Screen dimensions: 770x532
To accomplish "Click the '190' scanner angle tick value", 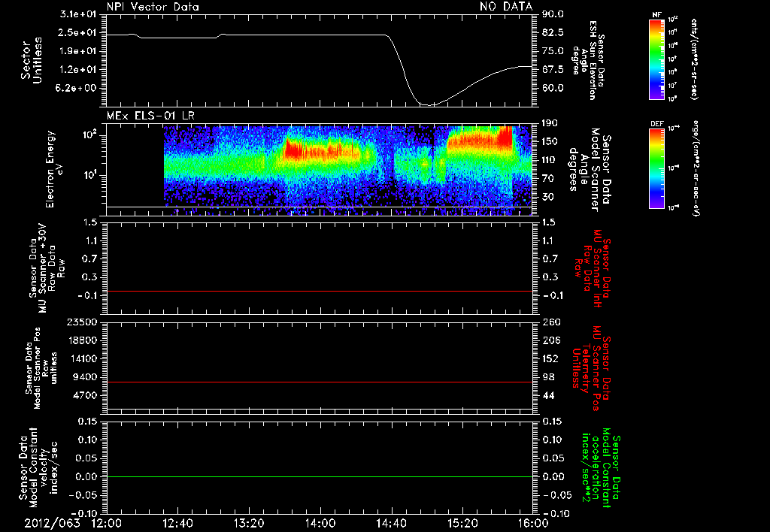I will pyautogui.click(x=550, y=123).
